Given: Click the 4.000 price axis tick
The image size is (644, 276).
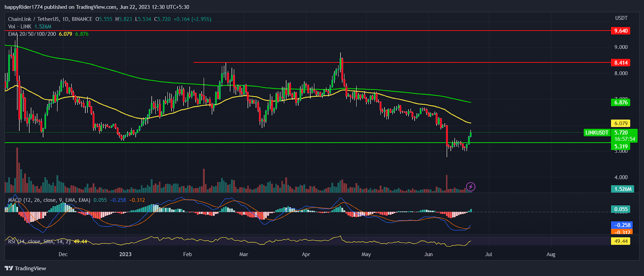Looking at the screenshot, I should 621,177.
